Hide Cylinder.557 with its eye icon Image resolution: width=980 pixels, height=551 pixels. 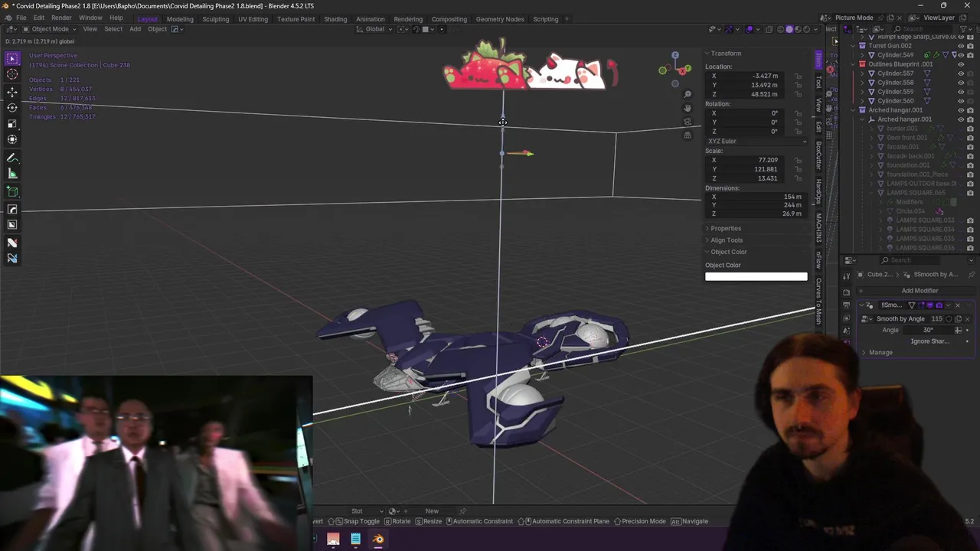(961, 73)
